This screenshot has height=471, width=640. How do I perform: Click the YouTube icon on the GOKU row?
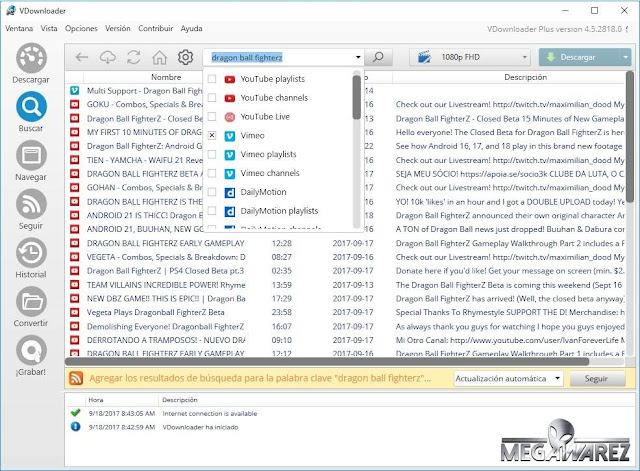click(74, 104)
